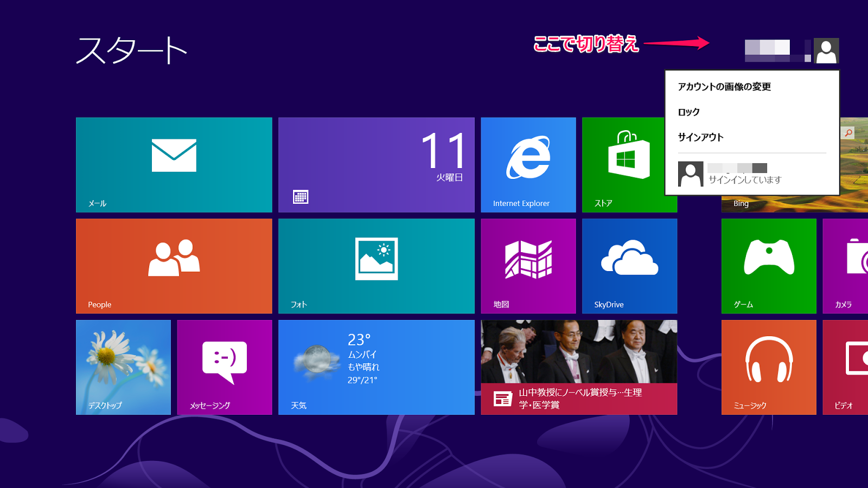The height and width of the screenshot is (488, 868).
Task: Open the デスクトップ desktop tile
Action: 123,367
